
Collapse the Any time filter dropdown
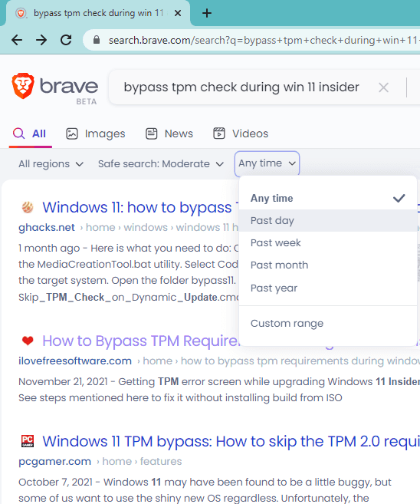[x=267, y=163]
